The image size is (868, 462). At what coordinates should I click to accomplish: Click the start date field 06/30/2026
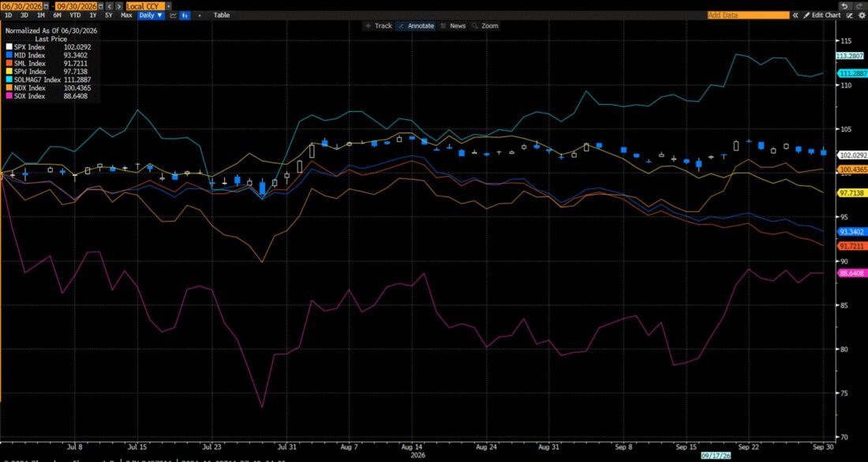21,6
